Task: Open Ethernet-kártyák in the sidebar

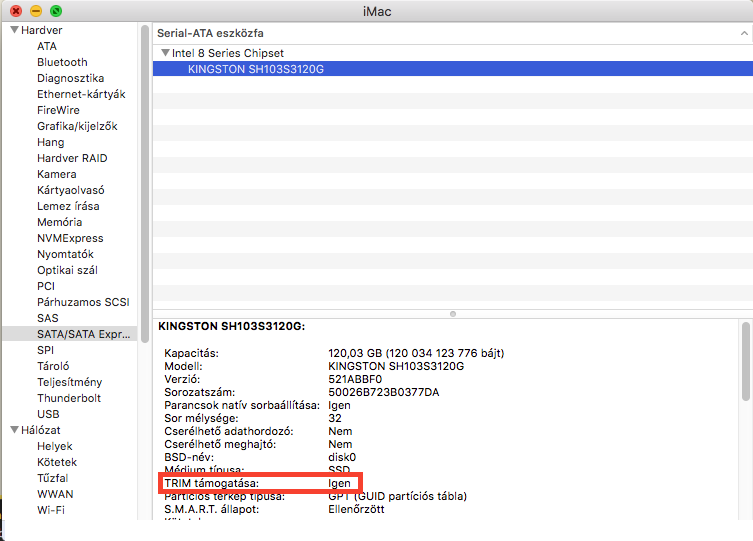Action: pyautogui.click(x=81, y=94)
